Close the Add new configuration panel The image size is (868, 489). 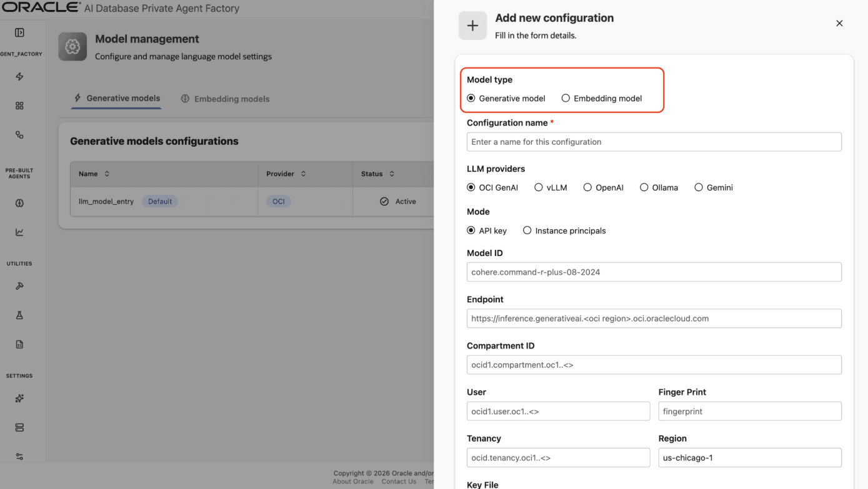click(x=839, y=23)
